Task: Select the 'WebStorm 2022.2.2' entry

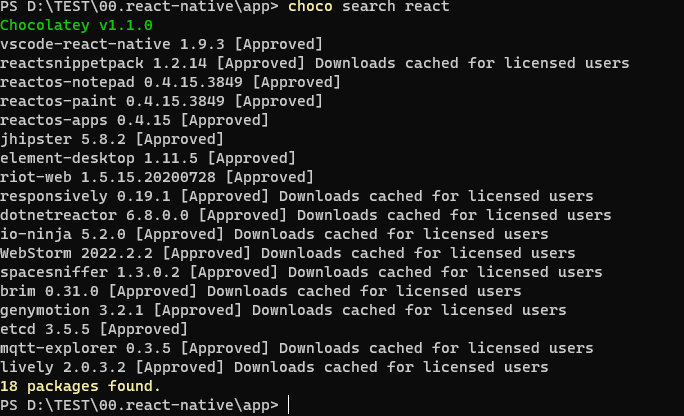Action: point(288,253)
